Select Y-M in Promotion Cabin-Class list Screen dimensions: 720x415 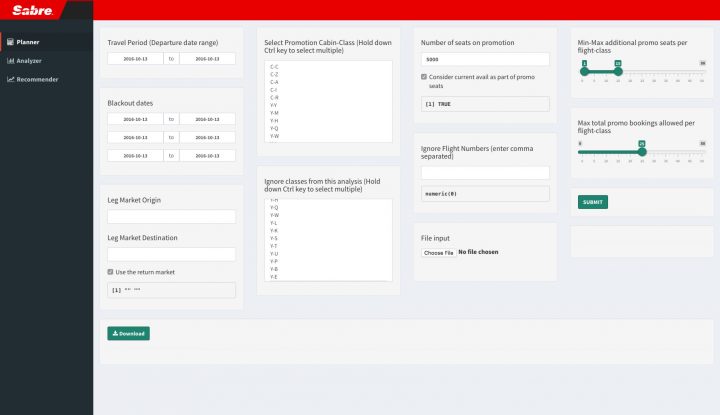(274, 112)
